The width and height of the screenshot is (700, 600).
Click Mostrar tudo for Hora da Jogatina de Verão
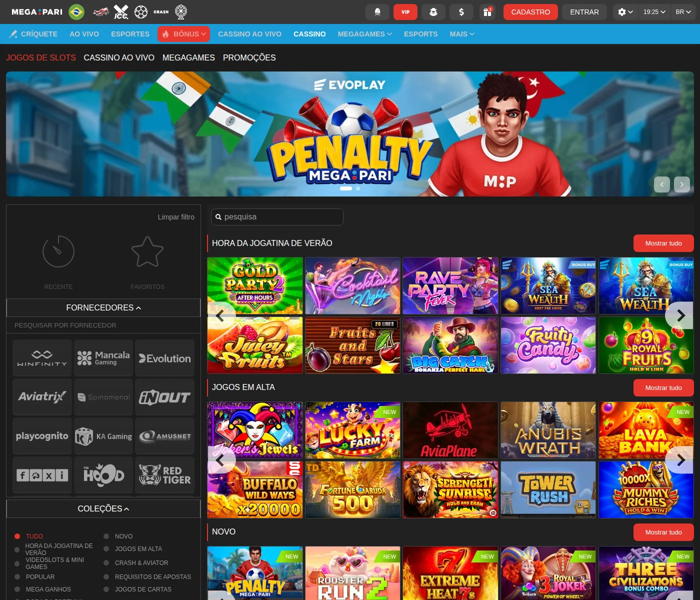[663, 243]
